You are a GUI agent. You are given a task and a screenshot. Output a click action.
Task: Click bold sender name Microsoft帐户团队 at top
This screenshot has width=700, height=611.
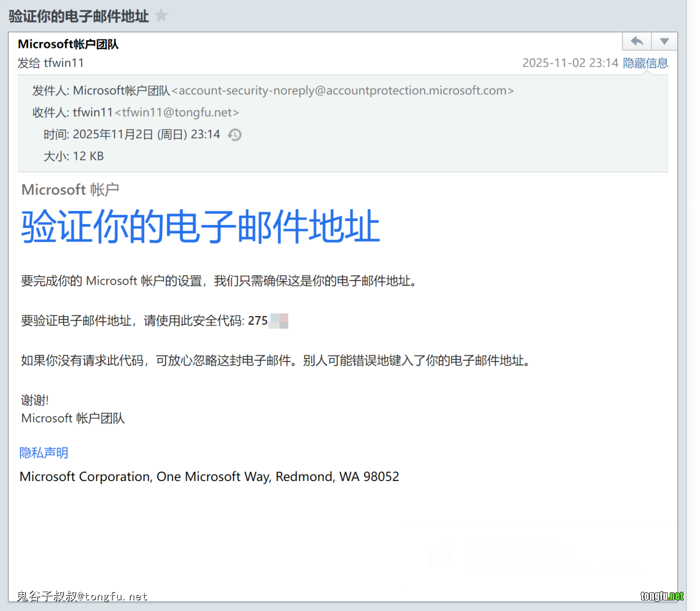coord(68,44)
